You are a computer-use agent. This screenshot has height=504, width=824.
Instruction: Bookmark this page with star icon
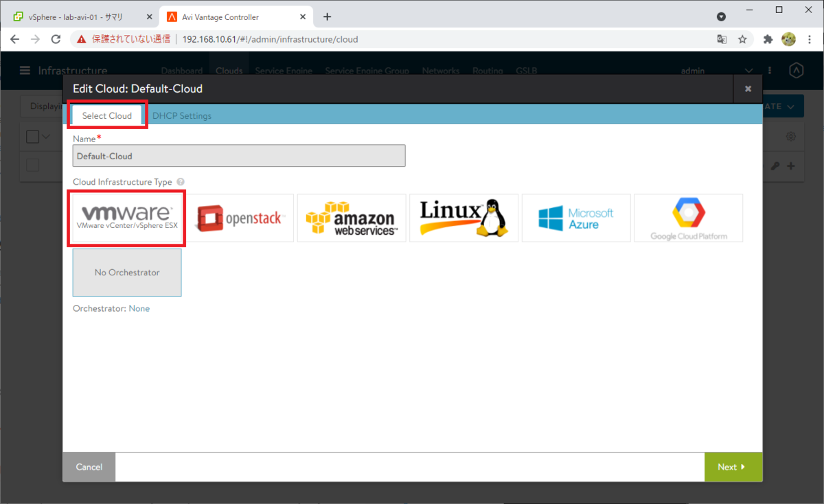coord(742,39)
